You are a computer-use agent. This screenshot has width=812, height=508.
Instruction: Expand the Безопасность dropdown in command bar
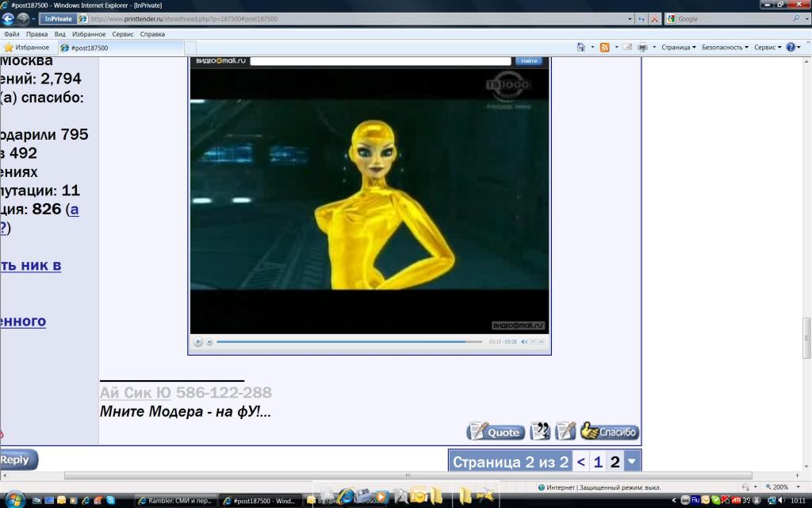[x=725, y=48]
